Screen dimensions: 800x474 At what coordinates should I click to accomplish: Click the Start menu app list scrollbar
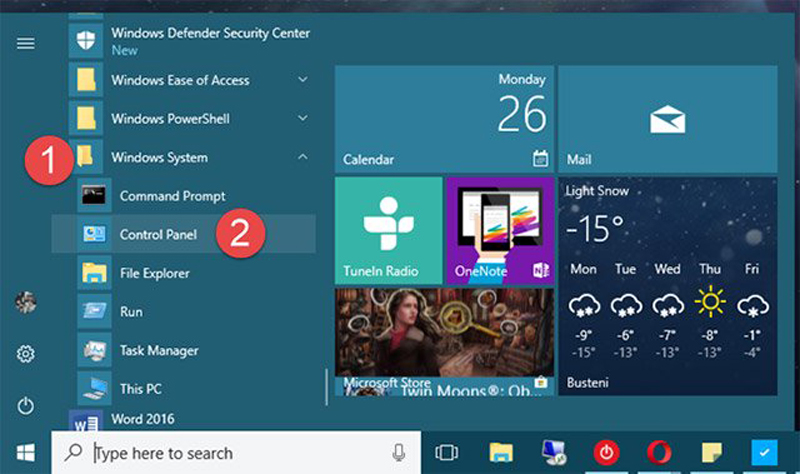pyautogui.click(x=326, y=385)
